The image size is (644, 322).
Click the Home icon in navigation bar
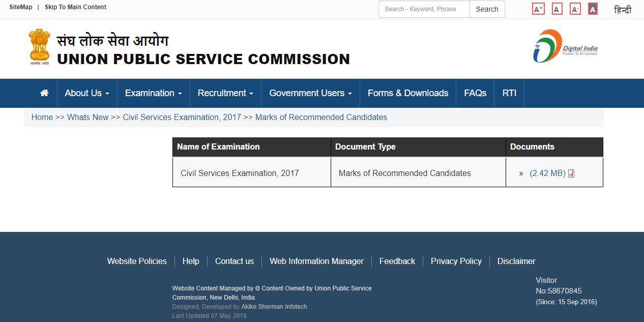coord(44,93)
